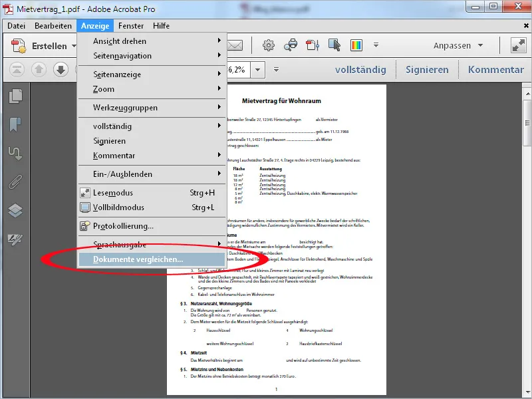
Task: Close the open Anzeige menu
Action: pos(95,26)
